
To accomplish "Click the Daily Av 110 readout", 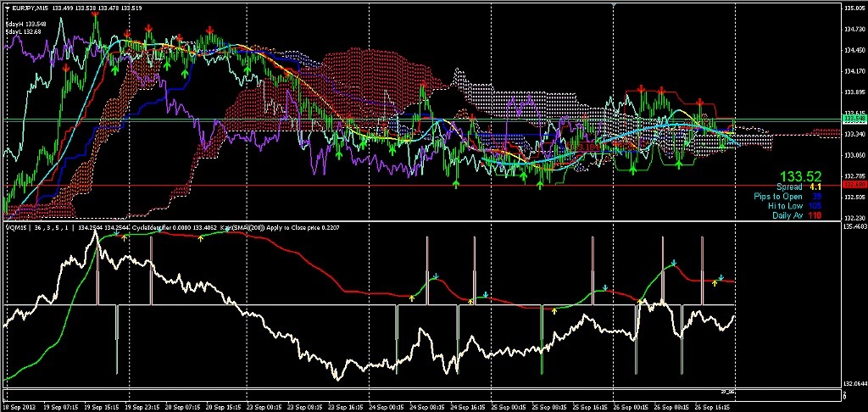I will tap(797, 215).
